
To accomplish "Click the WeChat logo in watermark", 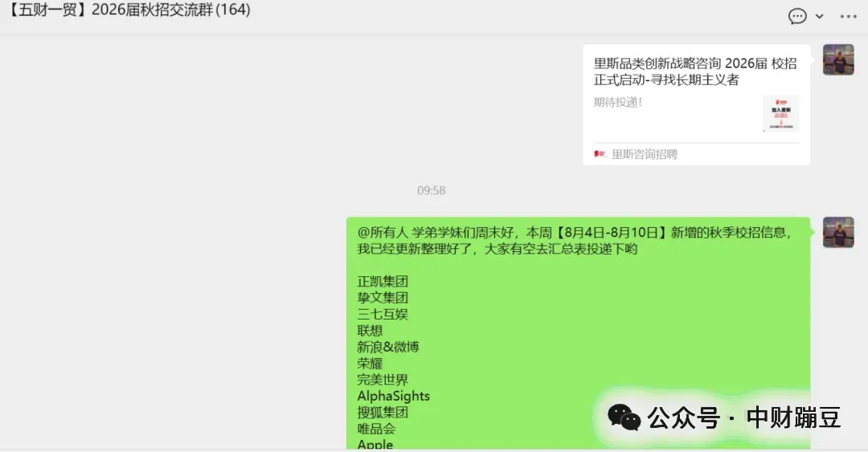I will (x=624, y=417).
